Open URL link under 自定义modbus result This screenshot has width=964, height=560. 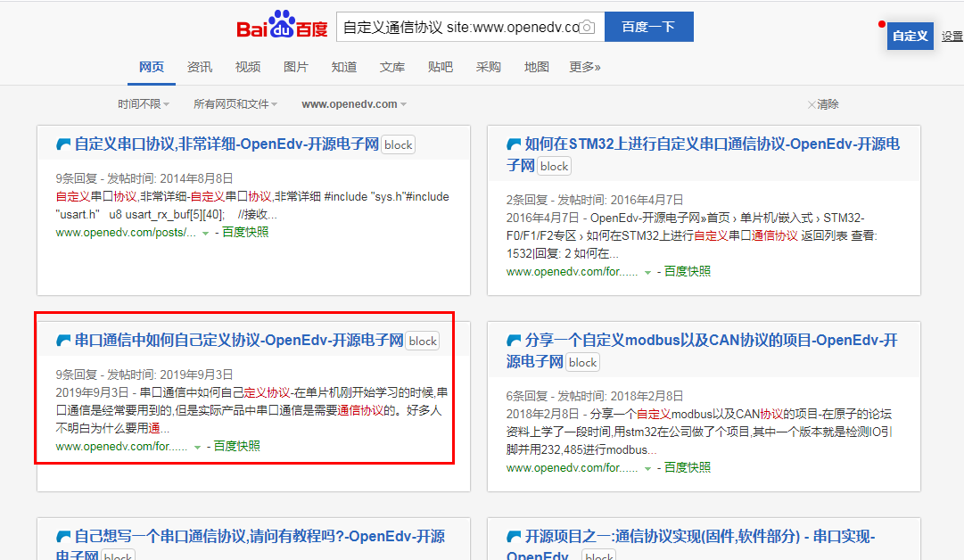[x=572, y=468]
